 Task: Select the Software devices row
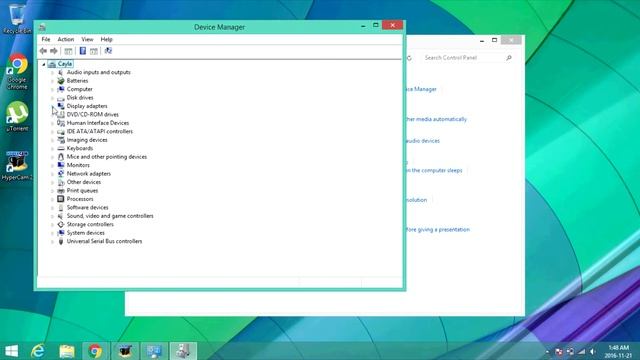[87, 207]
